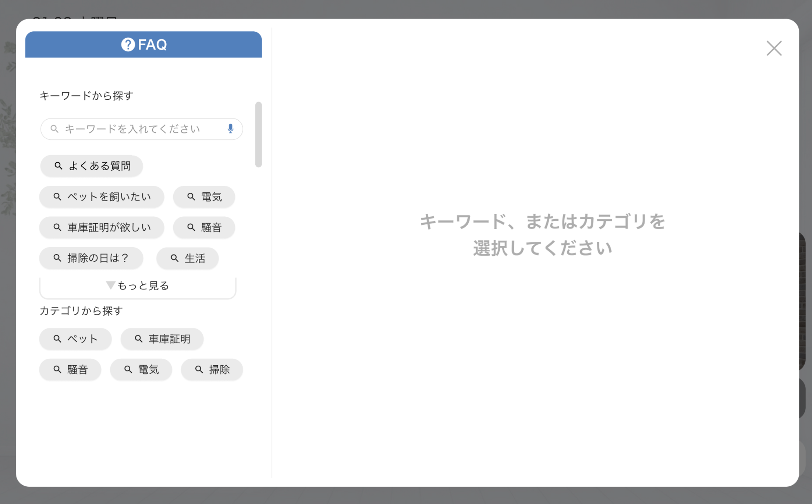The image size is (812, 504).
Task: Open the 車庫証明 category
Action: [x=162, y=338]
